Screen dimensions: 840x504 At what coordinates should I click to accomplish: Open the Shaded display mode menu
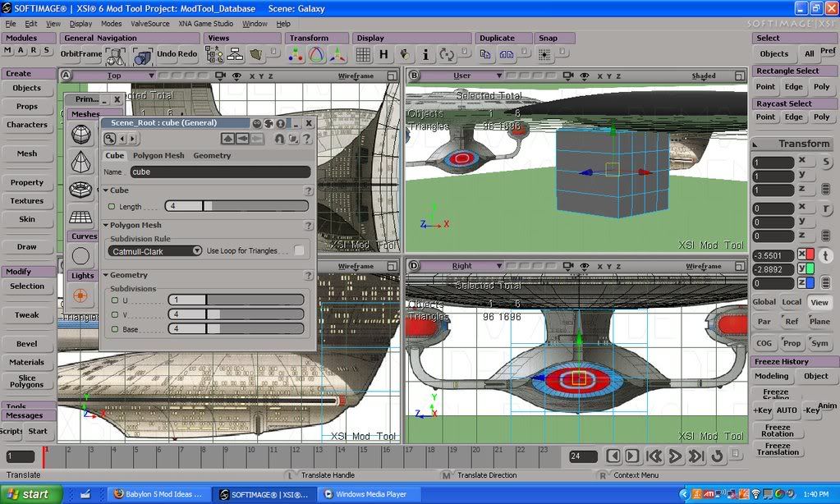[x=704, y=76]
